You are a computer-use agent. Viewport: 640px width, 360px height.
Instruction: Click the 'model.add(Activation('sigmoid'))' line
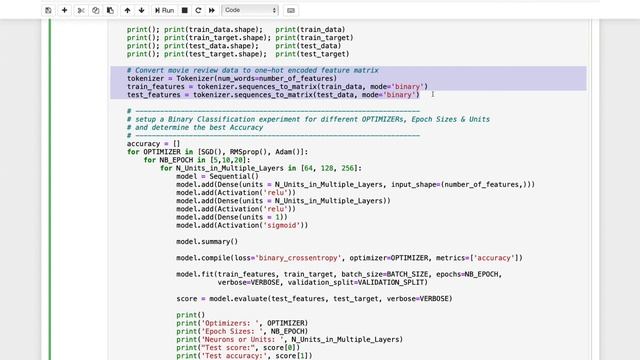click(x=242, y=225)
